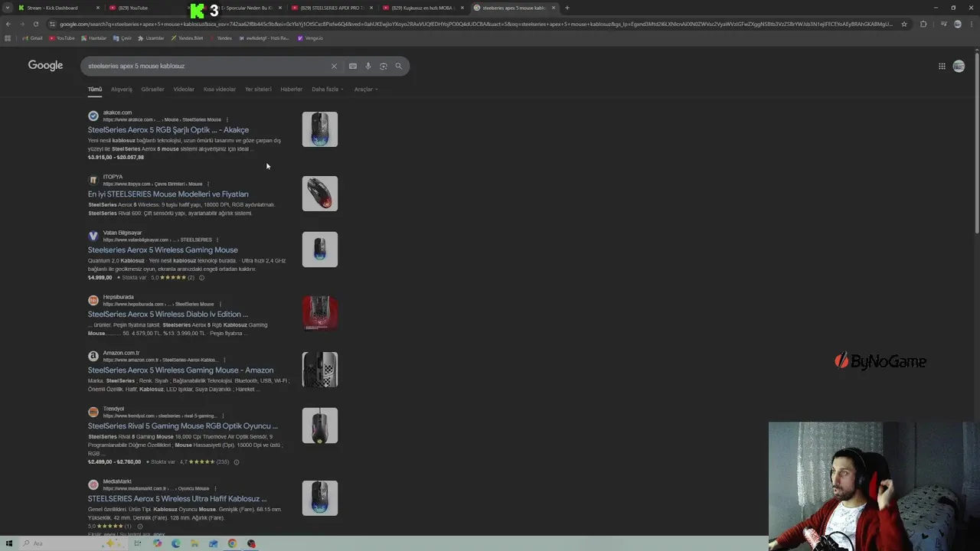Open File Explorer from the taskbar
The image size is (980, 551).
point(194,543)
